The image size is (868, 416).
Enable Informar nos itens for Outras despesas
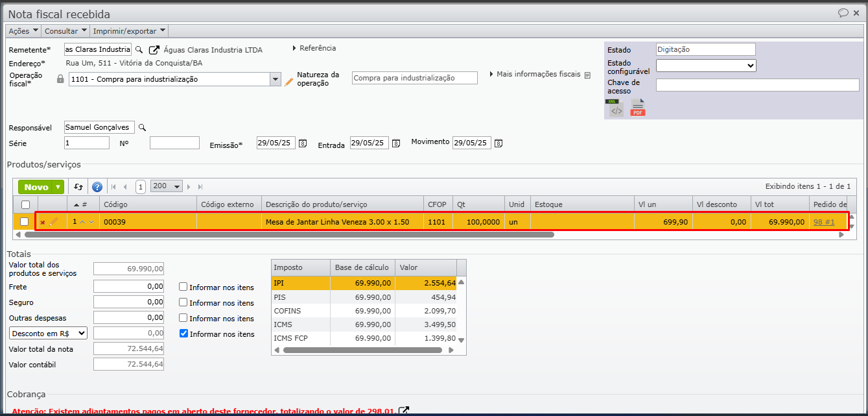pyautogui.click(x=183, y=318)
